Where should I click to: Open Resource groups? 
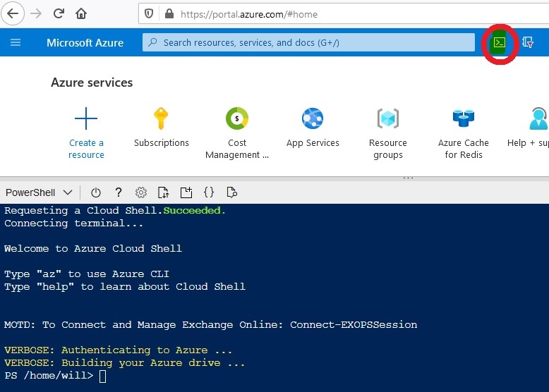pyautogui.click(x=388, y=133)
